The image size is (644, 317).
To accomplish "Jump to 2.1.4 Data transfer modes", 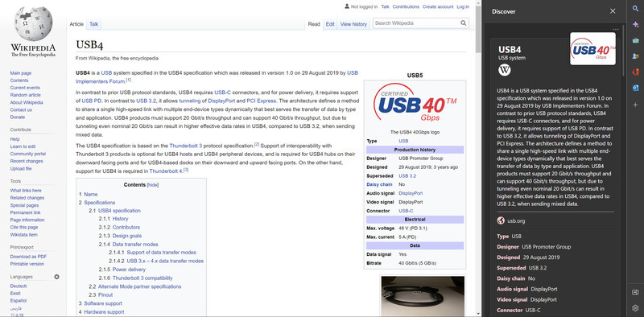I will (128, 245).
